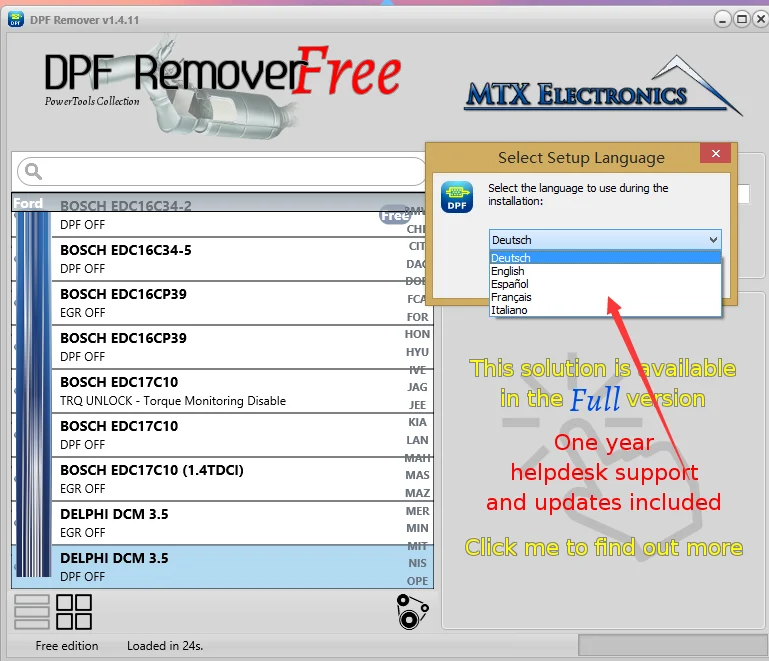This screenshot has width=769, height=661.
Task: Jump to MAZ in the brand index
Action: click(417, 493)
